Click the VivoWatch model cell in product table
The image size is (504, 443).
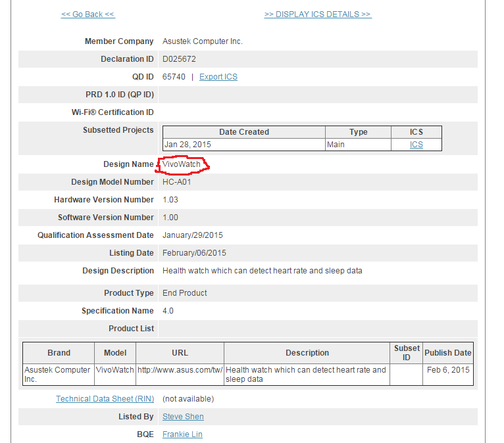115,375
